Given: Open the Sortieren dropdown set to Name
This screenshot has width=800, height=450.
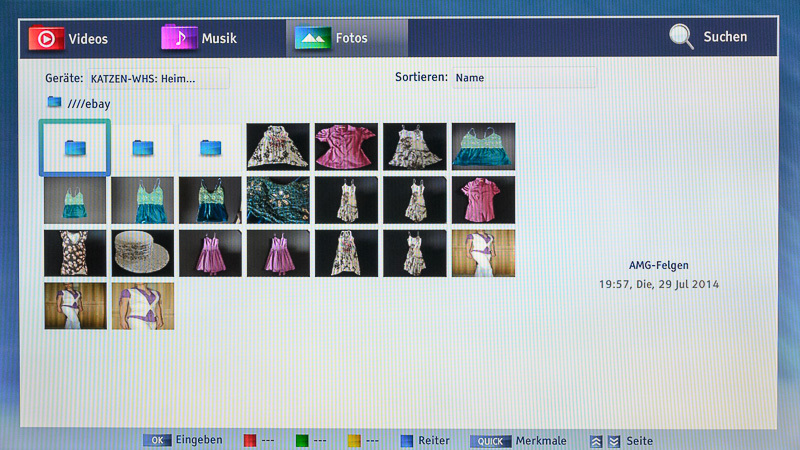Looking at the screenshot, I should (524, 78).
